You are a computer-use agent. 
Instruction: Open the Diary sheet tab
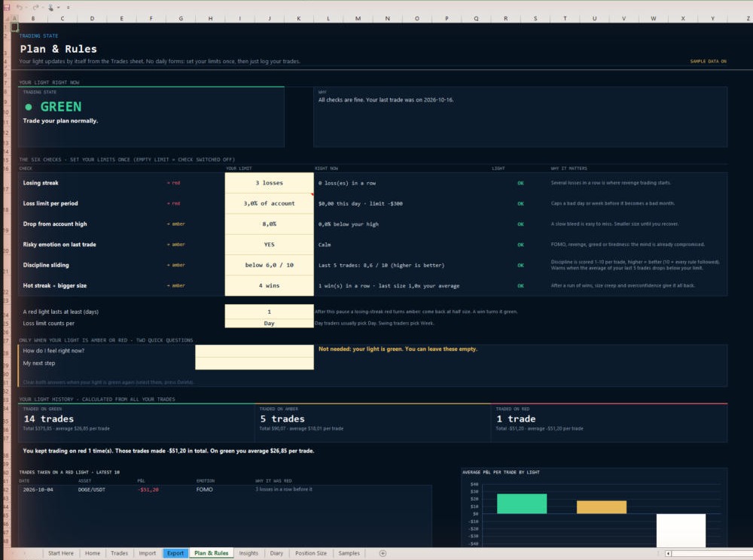tap(276, 553)
